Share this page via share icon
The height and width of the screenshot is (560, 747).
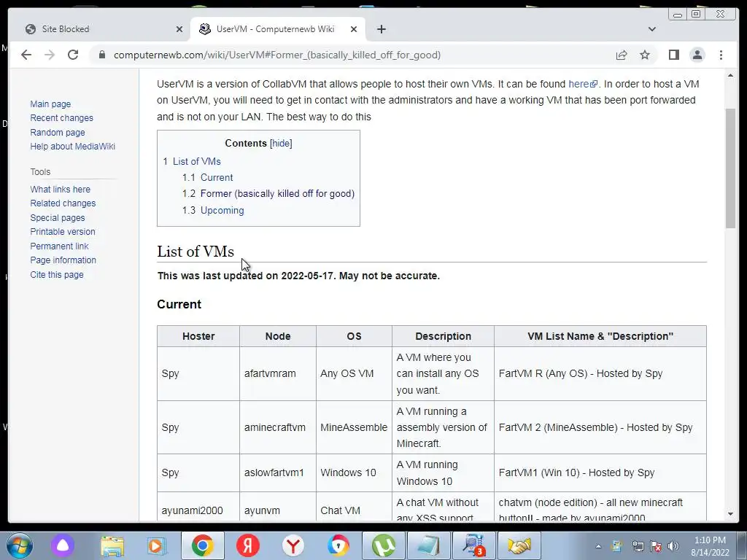622,55
